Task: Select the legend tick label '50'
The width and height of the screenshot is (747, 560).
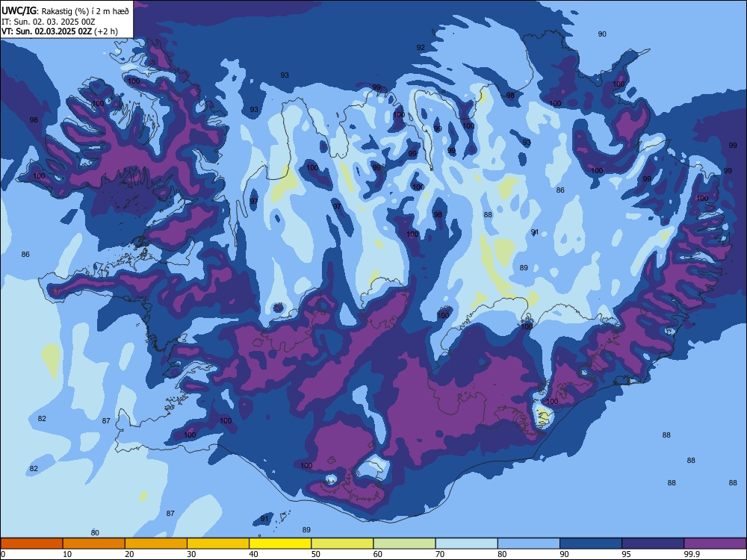Action: tap(316, 554)
